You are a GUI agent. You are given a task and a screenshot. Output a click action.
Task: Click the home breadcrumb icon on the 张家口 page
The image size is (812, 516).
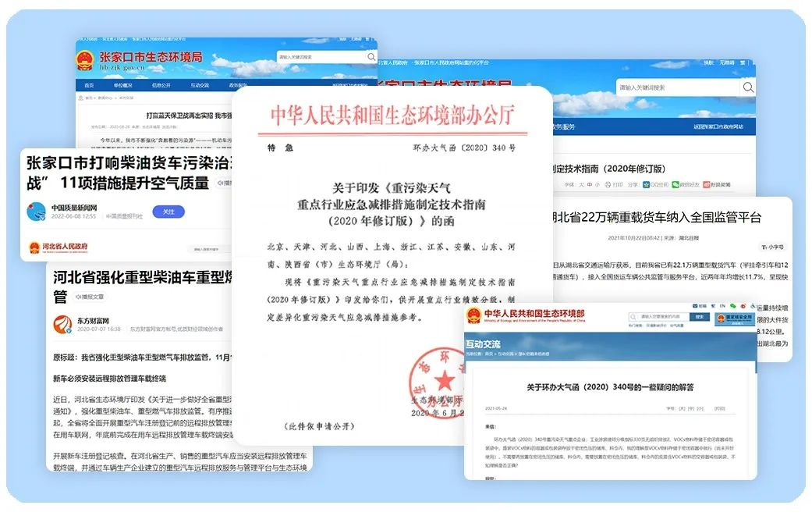81,98
